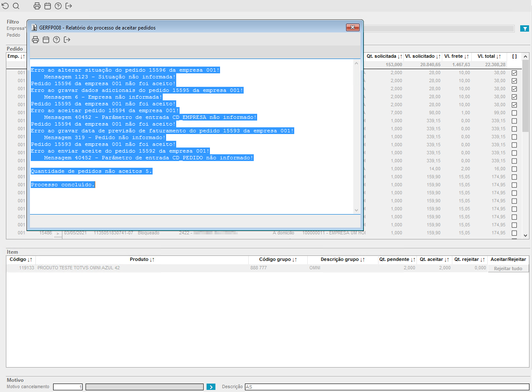The height and width of the screenshot is (392, 532).
Task: Open help from the GERFP008 dialog toolbar
Action: click(56, 40)
